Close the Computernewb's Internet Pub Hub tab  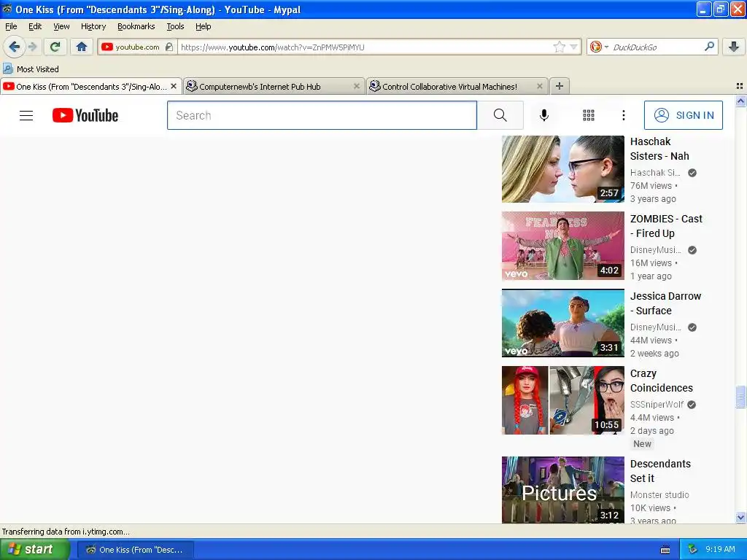click(356, 86)
